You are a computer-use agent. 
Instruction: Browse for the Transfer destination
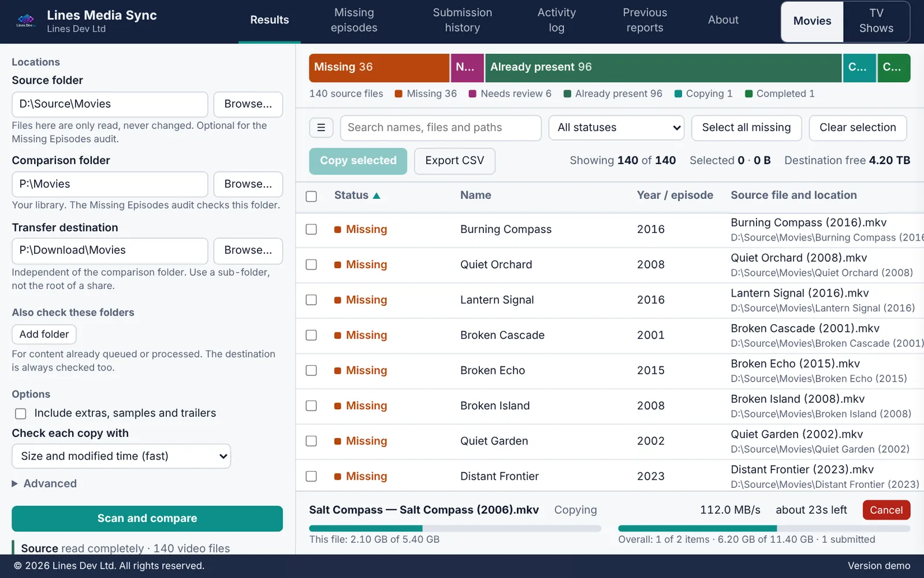coord(248,250)
